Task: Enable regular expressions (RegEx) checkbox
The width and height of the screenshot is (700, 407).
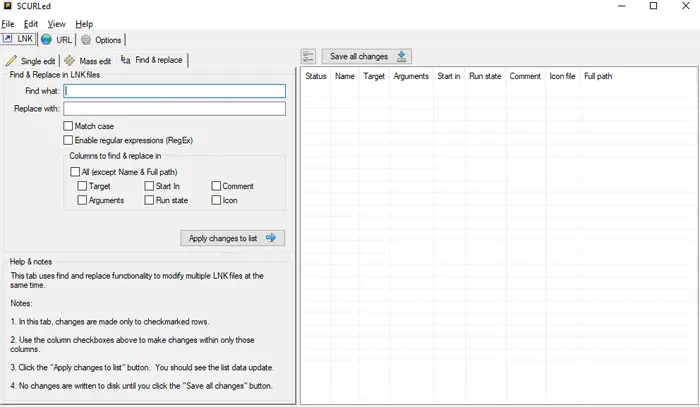Action: (x=68, y=140)
